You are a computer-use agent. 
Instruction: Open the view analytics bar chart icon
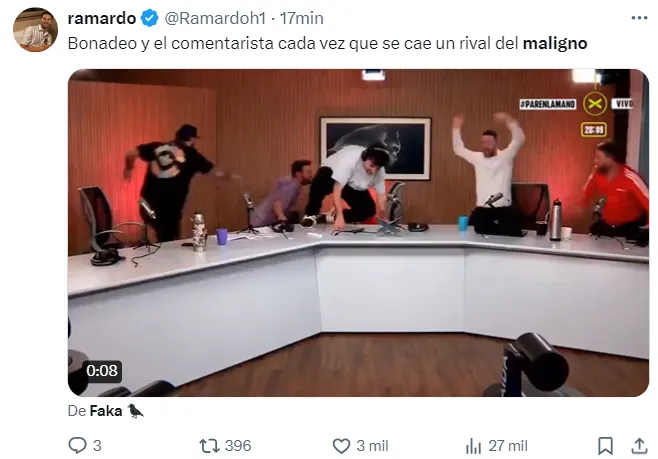[x=473, y=446]
